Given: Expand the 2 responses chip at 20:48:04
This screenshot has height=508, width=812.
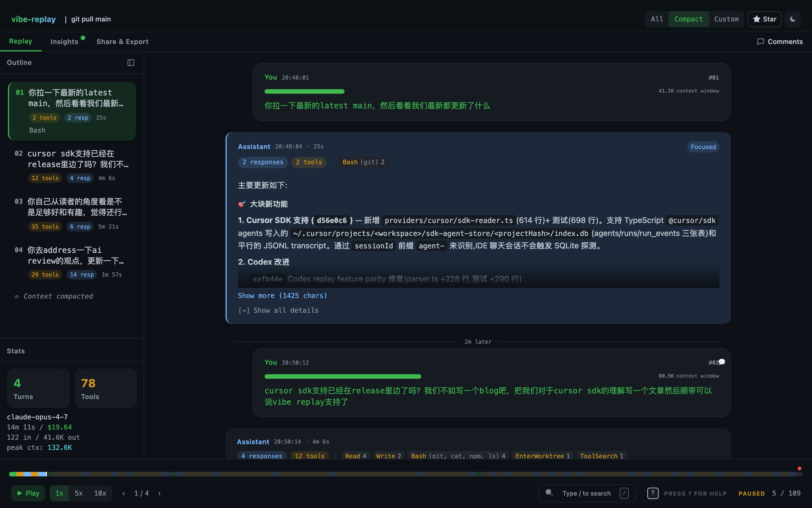Looking at the screenshot, I should click(x=263, y=162).
